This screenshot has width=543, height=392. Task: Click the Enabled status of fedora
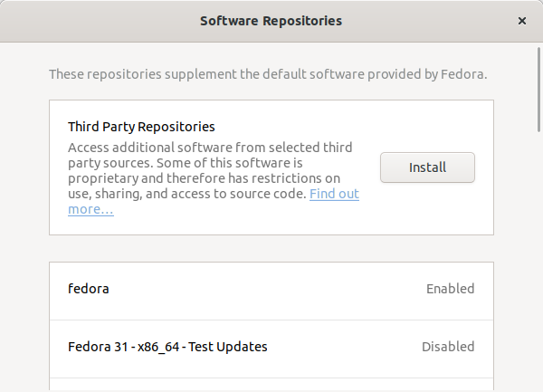point(450,289)
